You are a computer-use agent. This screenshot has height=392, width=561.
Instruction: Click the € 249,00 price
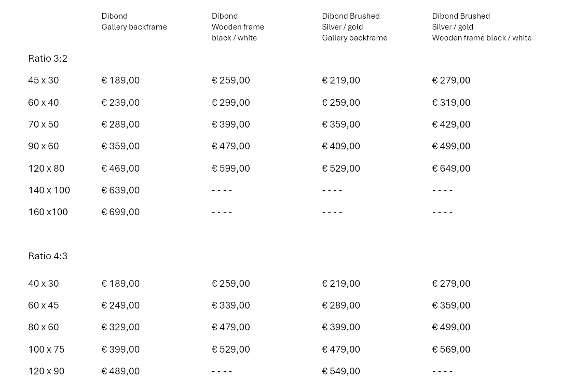120,305
